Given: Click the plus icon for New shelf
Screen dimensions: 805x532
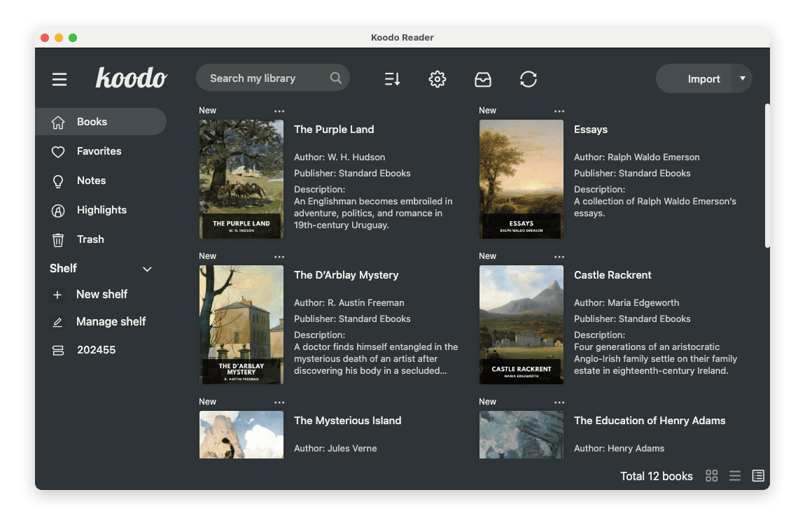Looking at the screenshot, I should click(57, 295).
